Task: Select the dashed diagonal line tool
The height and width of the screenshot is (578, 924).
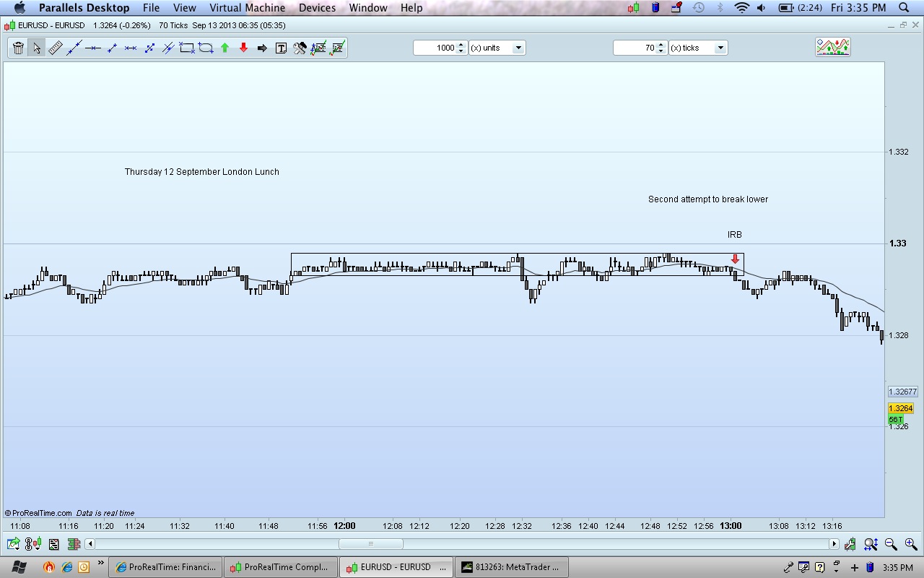Action: tap(149, 48)
